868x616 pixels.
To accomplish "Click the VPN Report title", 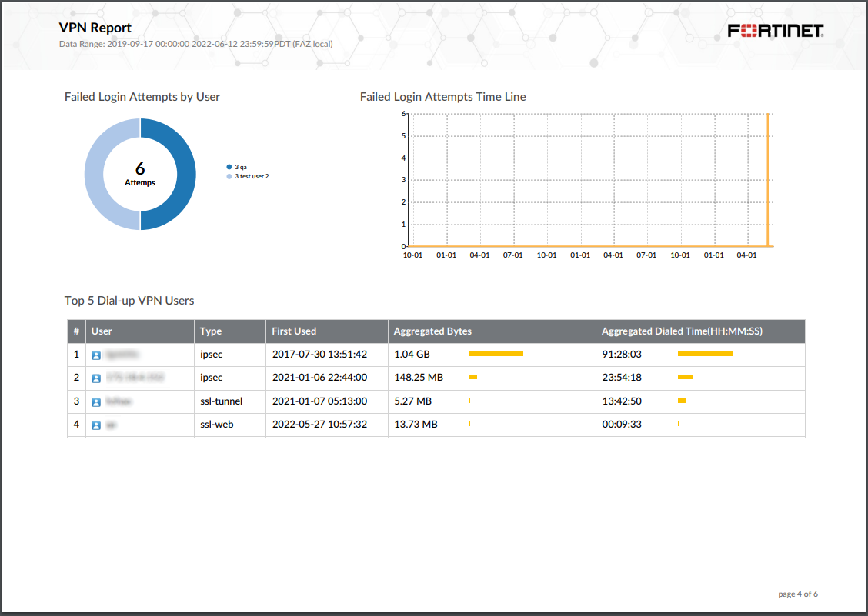I will 95,28.
